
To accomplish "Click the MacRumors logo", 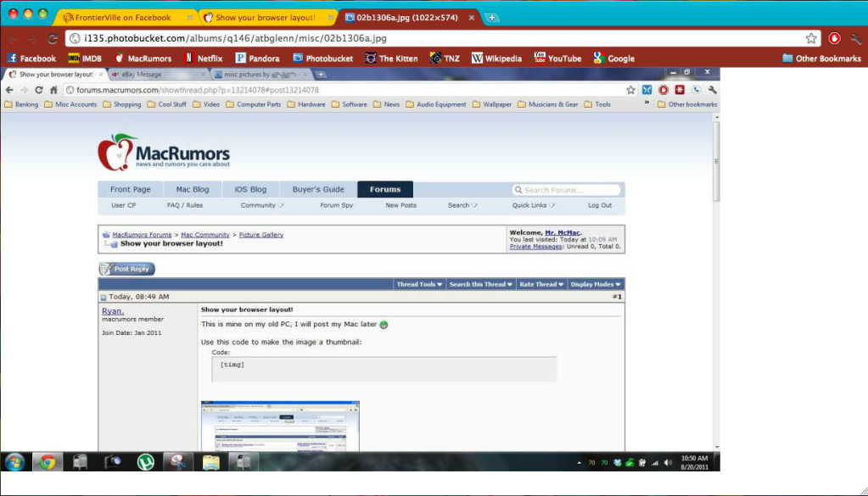I will 164,152.
